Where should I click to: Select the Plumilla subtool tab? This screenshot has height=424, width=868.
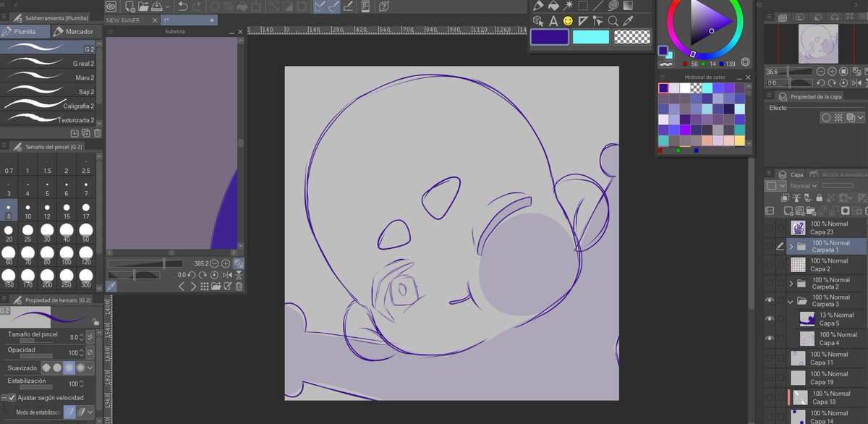[x=25, y=32]
